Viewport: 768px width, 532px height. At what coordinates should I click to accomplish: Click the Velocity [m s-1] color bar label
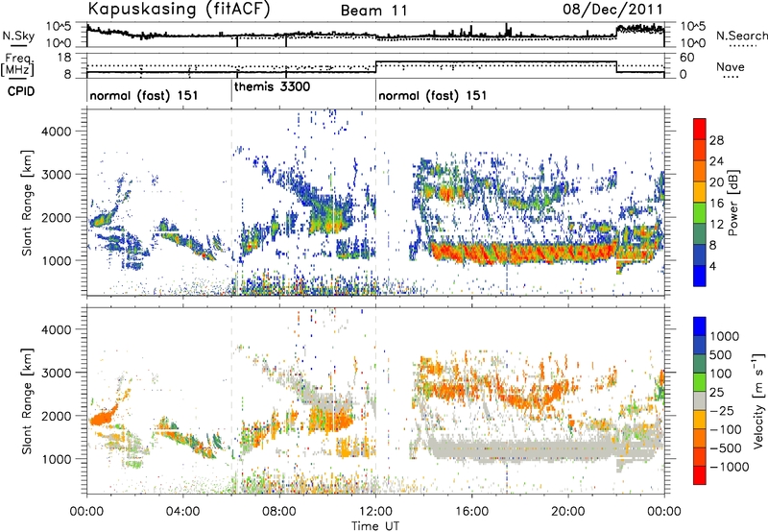758,400
